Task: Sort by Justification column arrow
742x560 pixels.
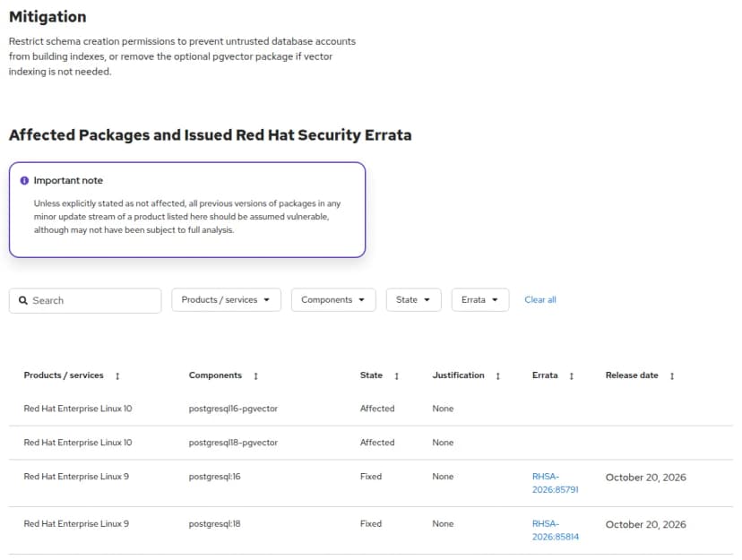Action: [x=498, y=376]
